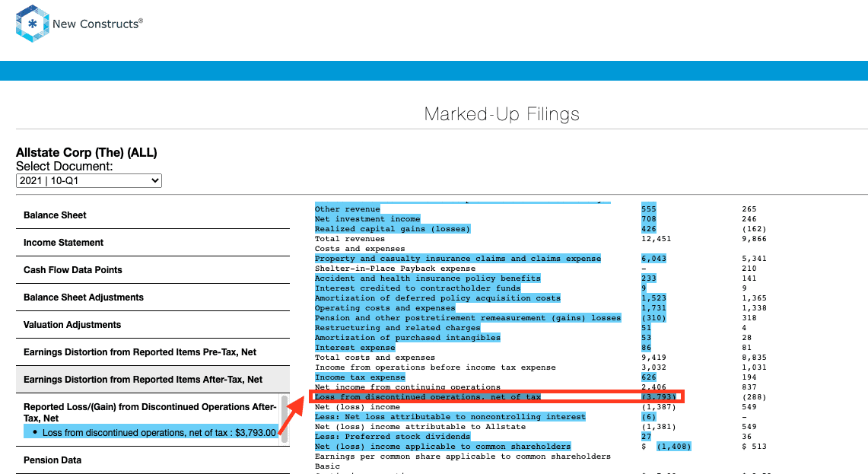Click highlighted Property and casualty insurance claims line
This screenshot has height=474, width=868.
458,259
